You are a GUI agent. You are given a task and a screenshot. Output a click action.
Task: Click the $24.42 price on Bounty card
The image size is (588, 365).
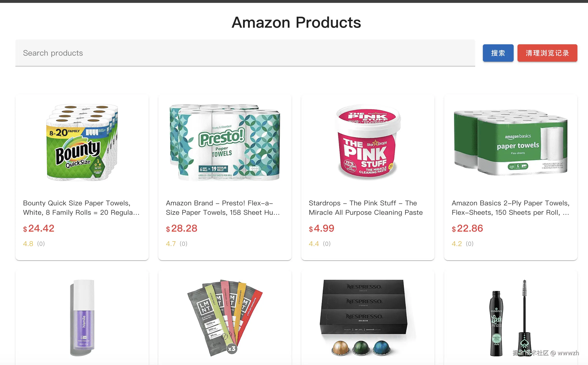(x=38, y=228)
